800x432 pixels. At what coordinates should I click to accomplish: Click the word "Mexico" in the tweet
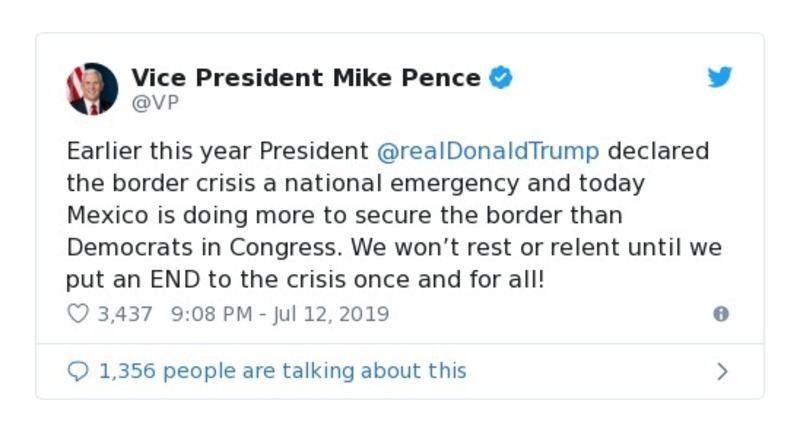pos(107,216)
